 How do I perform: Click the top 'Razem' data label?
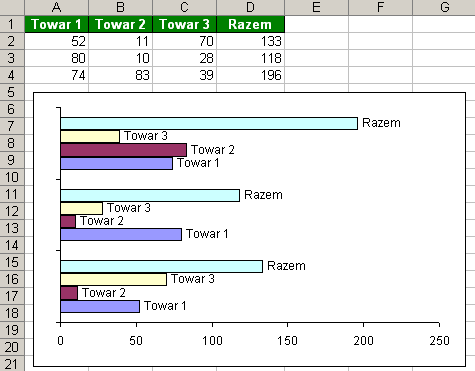(x=381, y=123)
